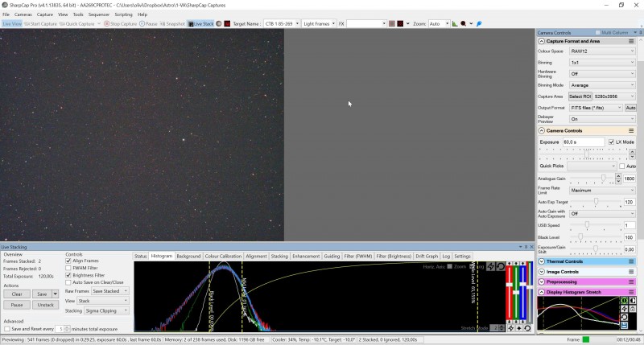
Task: Expand the Thermal Controls section
Action: pos(542,261)
